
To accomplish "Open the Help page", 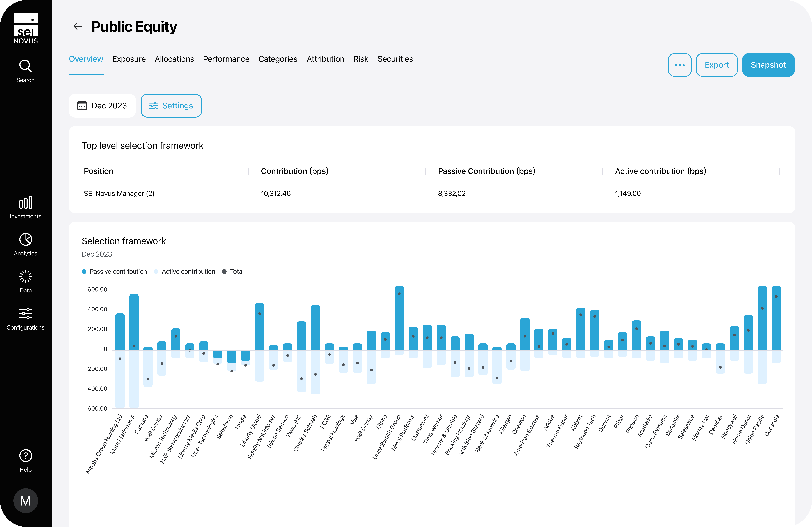I will coord(26,461).
